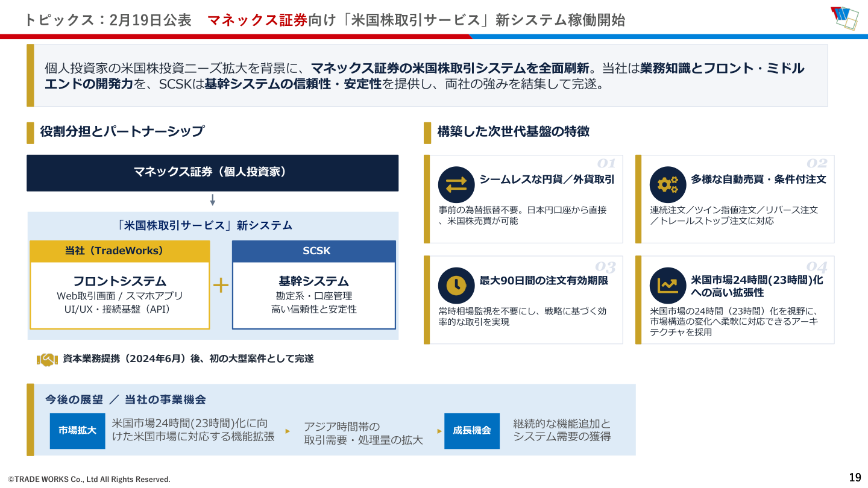Click the 今後の展望 ／ 当社の事業機会 heading
Image resolution: width=868 pixels, height=488 pixels.
(x=126, y=399)
